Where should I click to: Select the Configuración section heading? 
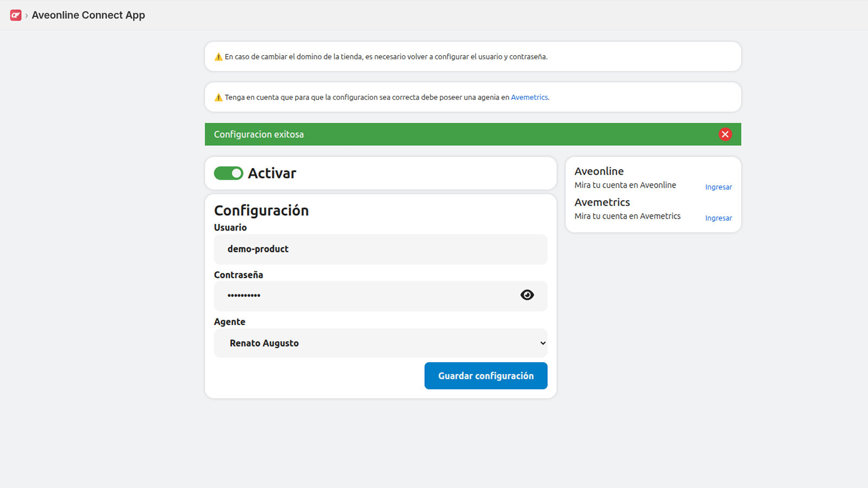click(261, 210)
